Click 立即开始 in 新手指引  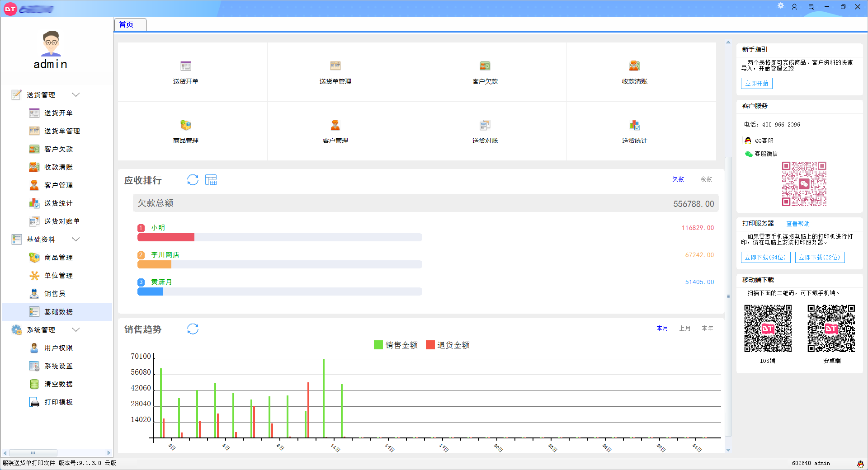(x=757, y=84)
